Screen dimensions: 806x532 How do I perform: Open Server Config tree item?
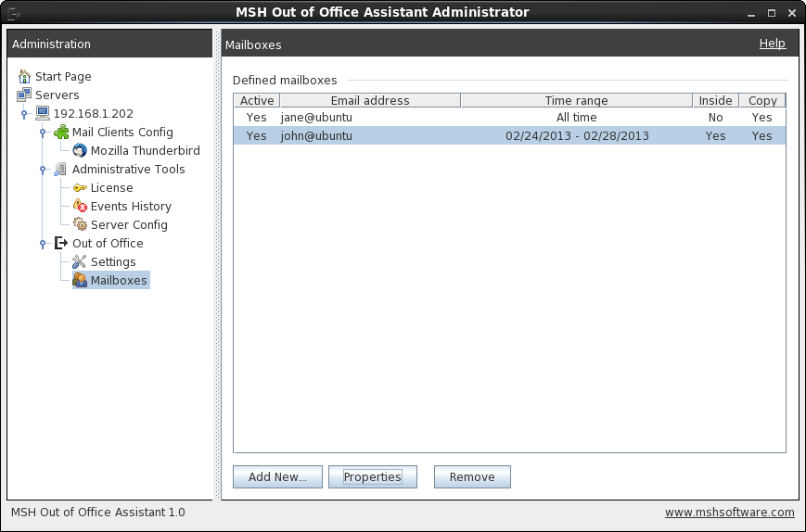click(x=129, y=224)
